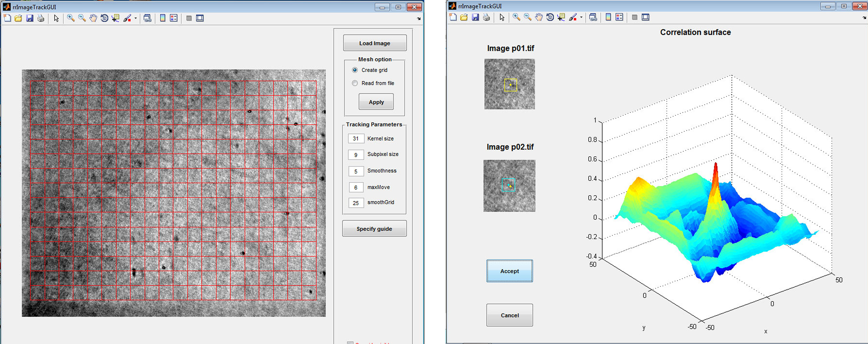
Task: Click Insert Colorbar icon in Correlation surface window
Action: (608, 17)
